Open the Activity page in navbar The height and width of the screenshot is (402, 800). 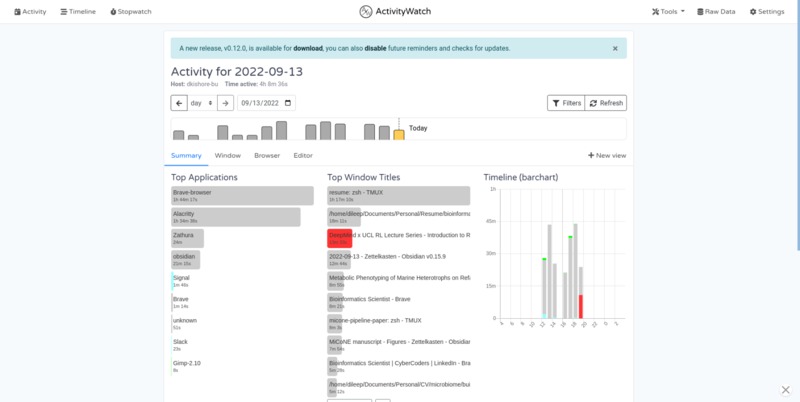(30, 12)
